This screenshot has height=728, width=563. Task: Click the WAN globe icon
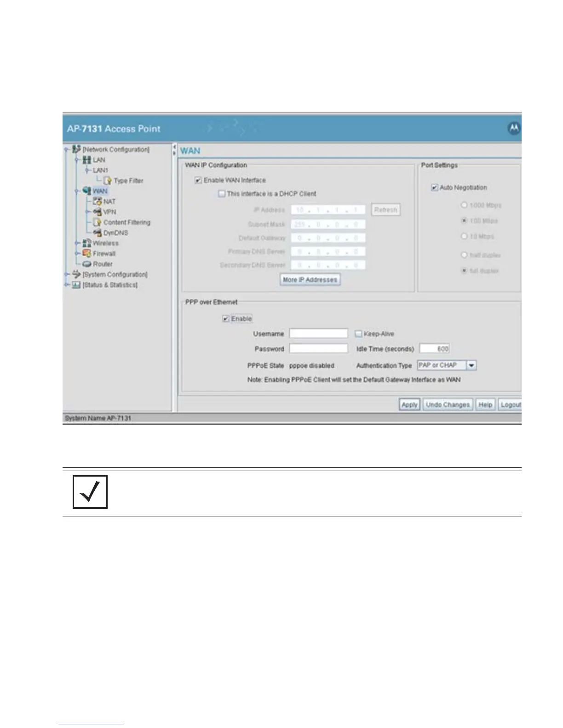coord(87,191)
